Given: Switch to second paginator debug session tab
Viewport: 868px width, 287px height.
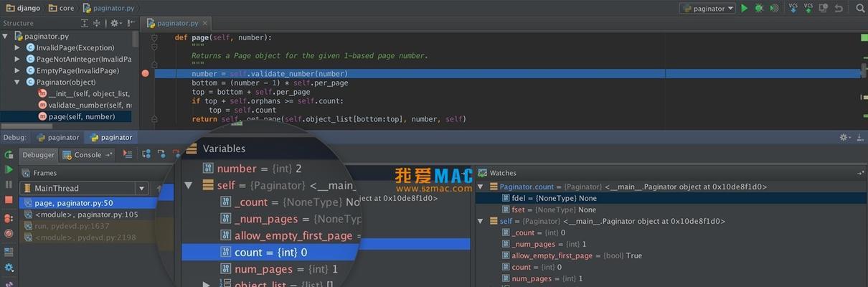Looking at the screenshot, I should (110, 137).
